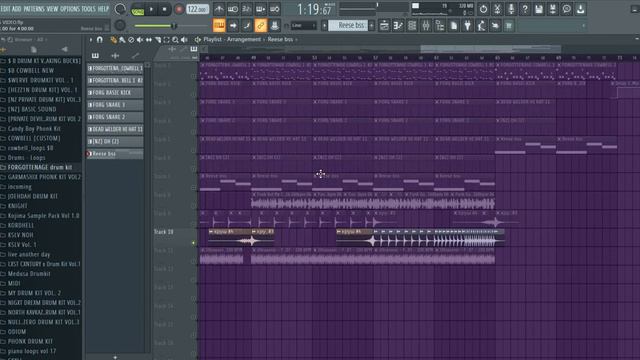Open the OPTIONS menu
The image size is (640, 360).
click(70, 9)
